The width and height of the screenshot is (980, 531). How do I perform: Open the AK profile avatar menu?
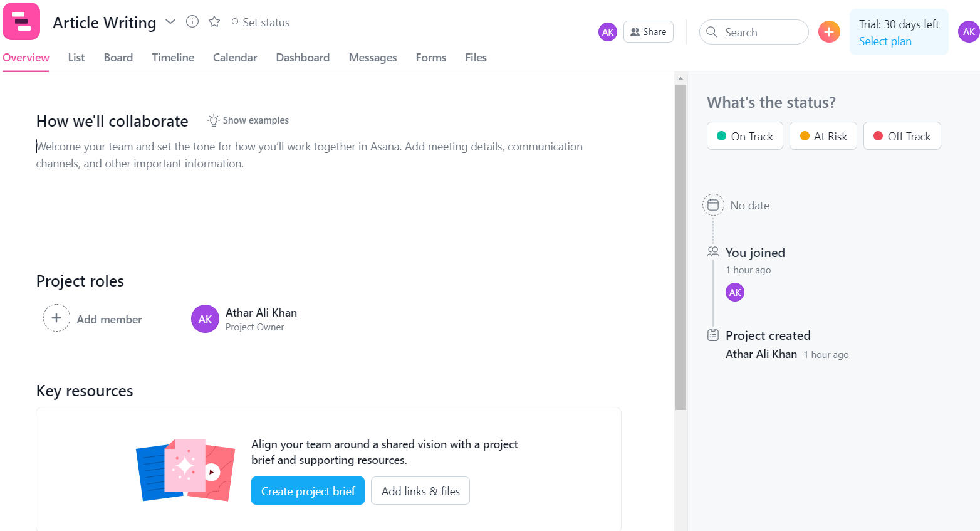coord(969,32)
